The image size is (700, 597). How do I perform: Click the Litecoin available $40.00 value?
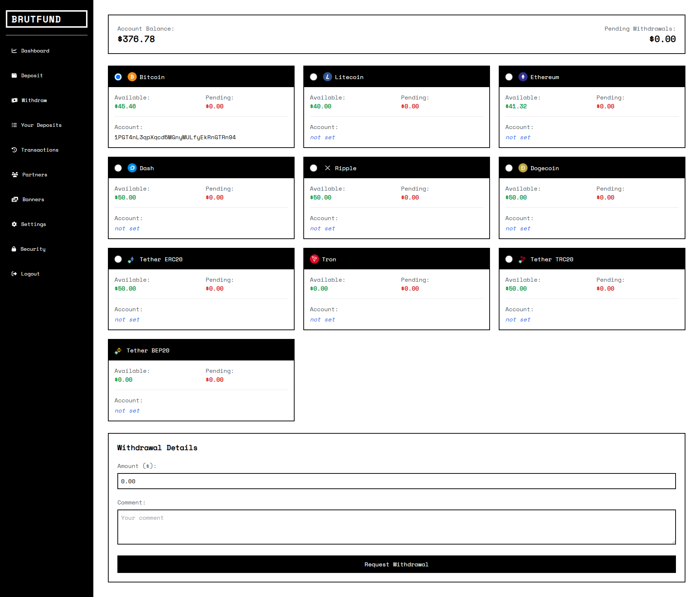320,106
